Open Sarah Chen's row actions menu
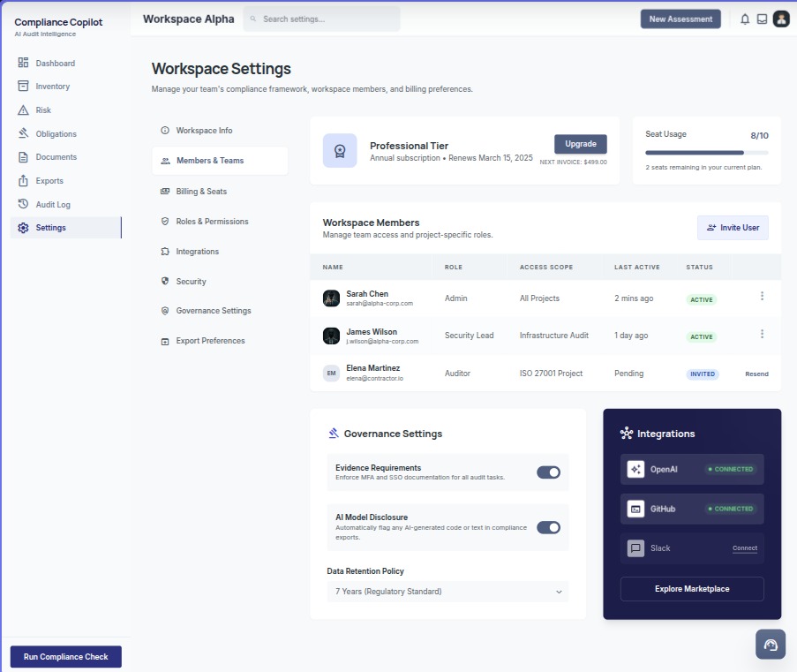Viewport: 797px width, 672px height. [762, 297]
